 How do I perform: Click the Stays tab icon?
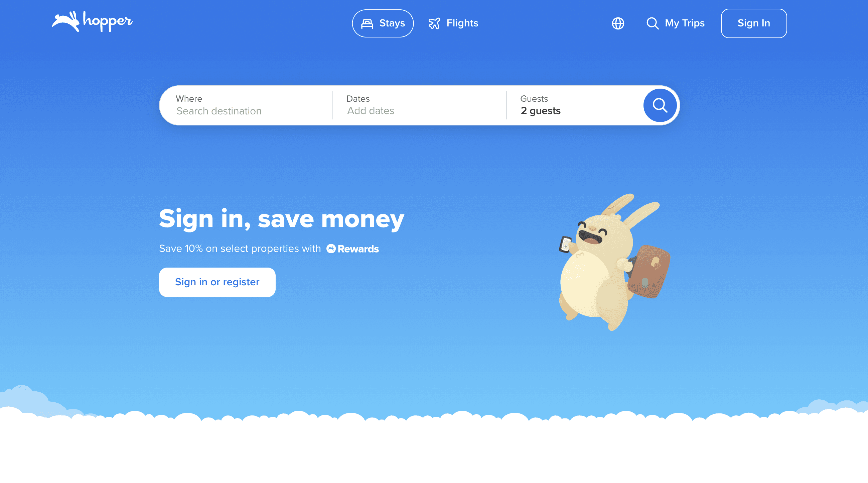367,23
